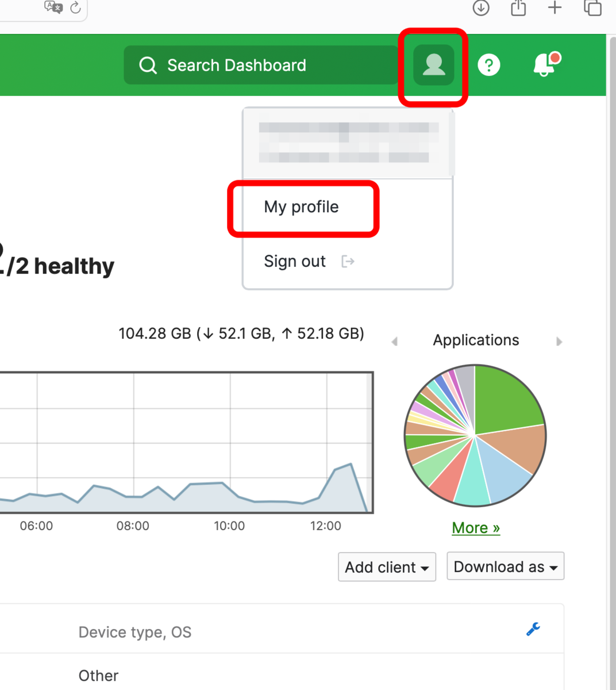Open the user account profile icon
The width and height of the screenshot is (616, 690).
pos(434,65)
